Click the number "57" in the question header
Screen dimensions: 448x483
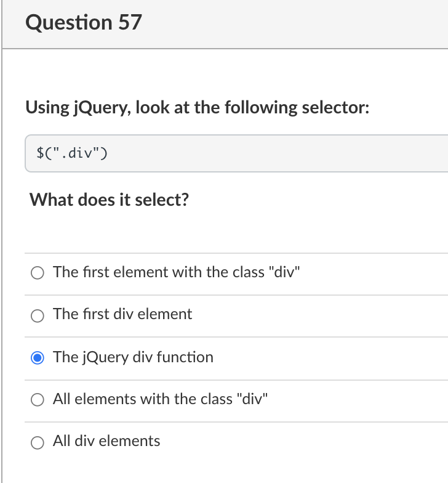pyautogui.click(x=129, y=22)
